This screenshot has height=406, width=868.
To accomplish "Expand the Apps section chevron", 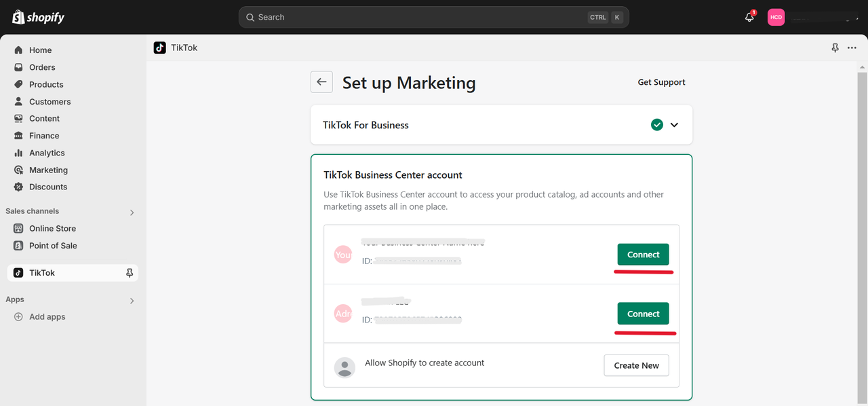I will point(132,301).
